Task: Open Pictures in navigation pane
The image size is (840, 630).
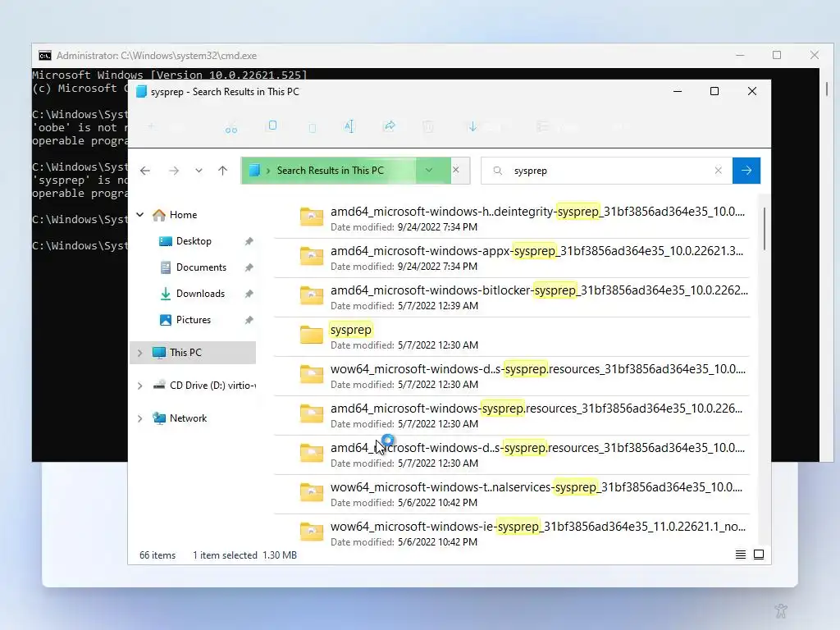Action: pyautogui.click(x=194, y=320)
